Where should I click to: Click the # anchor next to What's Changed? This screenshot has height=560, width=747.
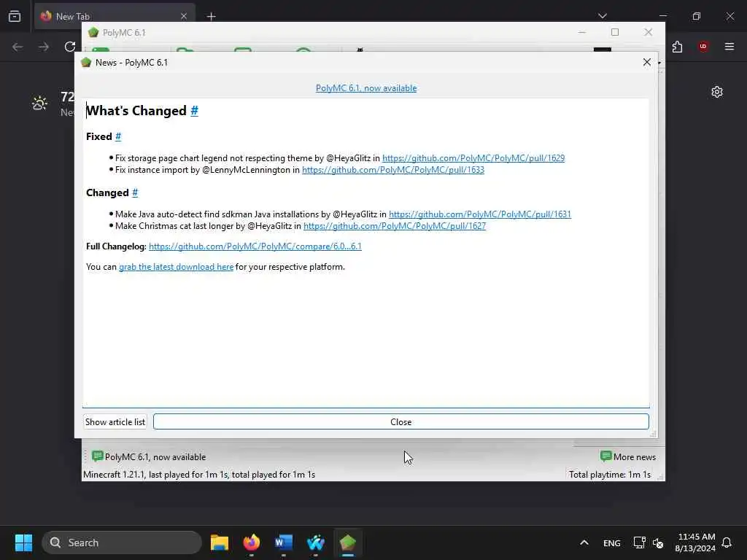(194, 111)
